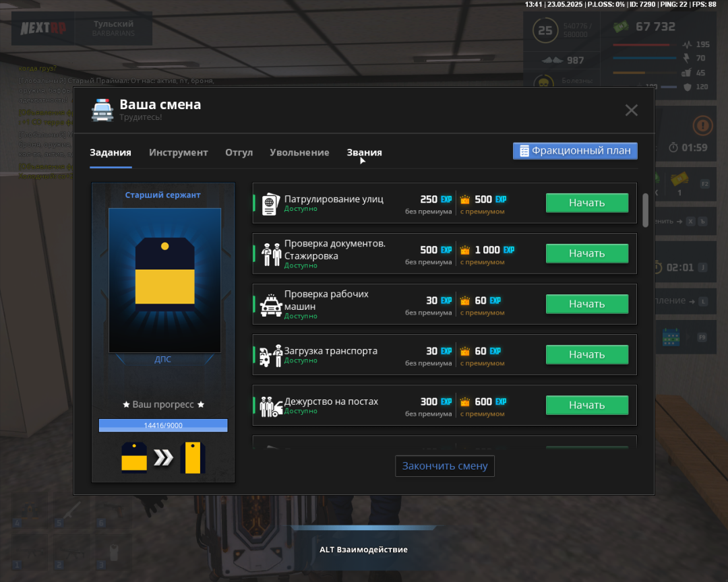Click the current rank insignia under progress bar
Viewport: 728px width, 582px height.
134,458
